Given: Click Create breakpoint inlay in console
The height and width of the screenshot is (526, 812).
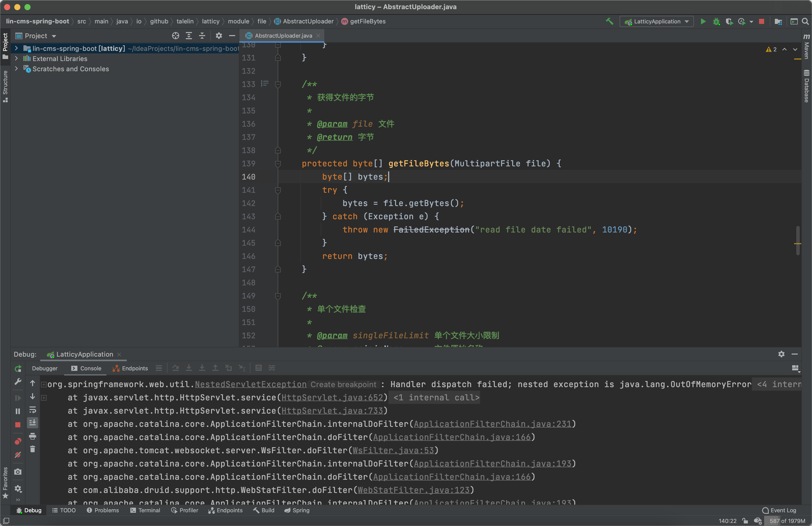Looking at the screenshot, I should [343, 384].
